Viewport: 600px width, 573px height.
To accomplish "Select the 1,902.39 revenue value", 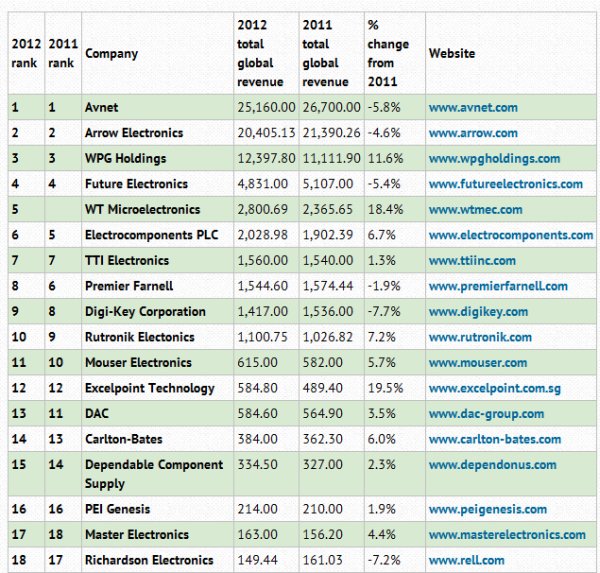I will [x=328, y=235].
